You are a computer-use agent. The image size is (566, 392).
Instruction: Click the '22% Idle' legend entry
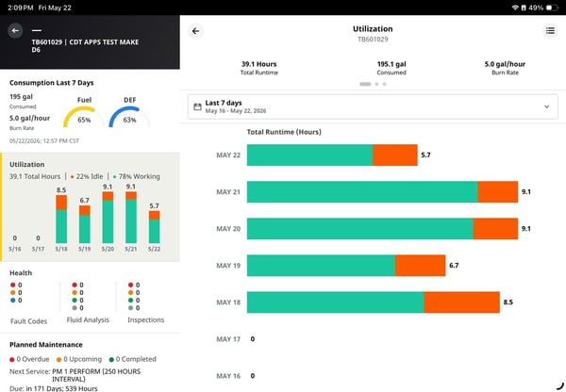(87, 176)
